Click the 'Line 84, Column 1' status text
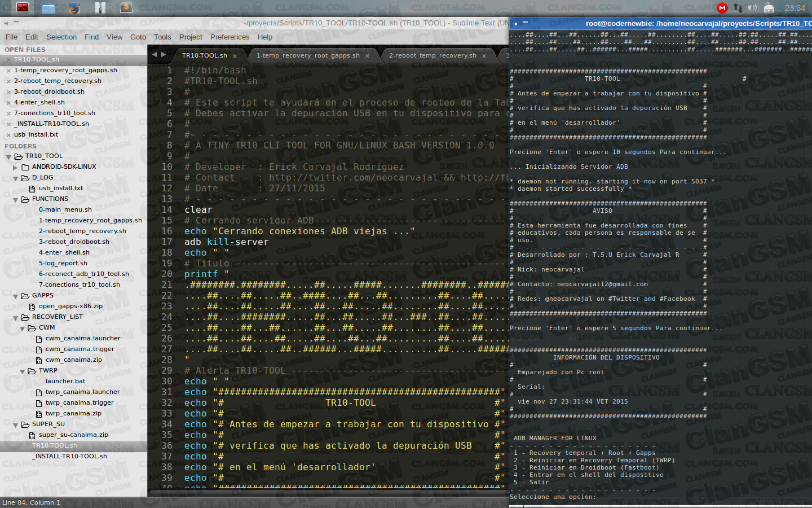This screenshot has width=812, height=508. (31, 502)
